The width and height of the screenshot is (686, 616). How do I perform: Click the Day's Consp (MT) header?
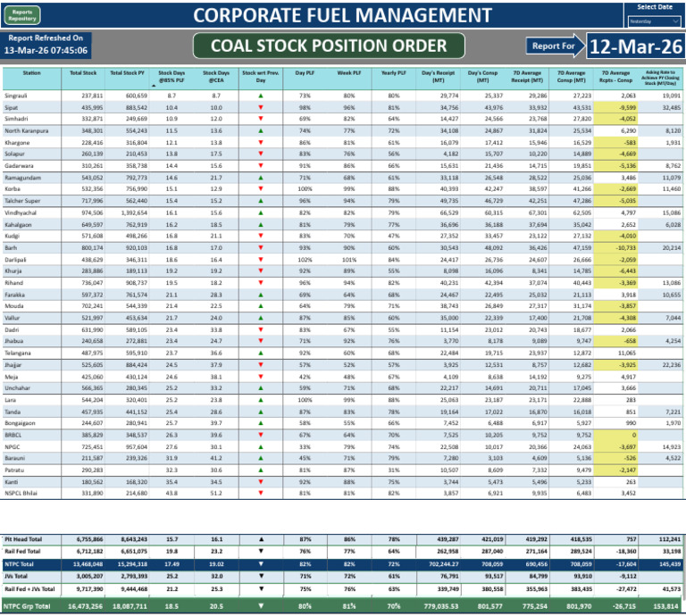(482, 77)
